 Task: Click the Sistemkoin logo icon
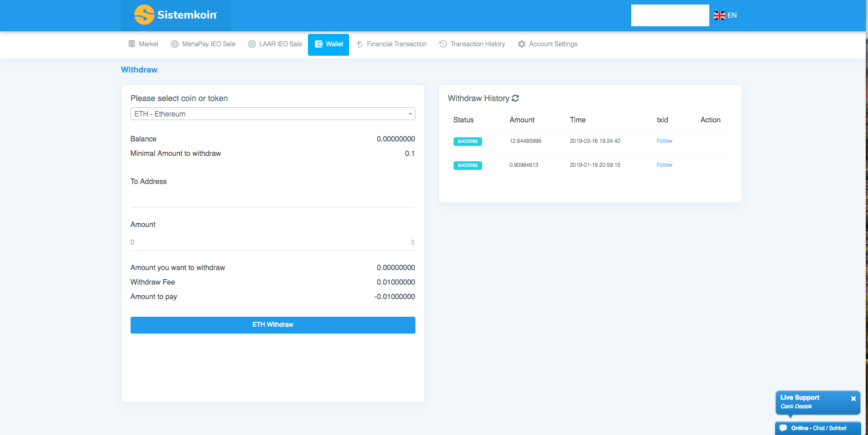144,14
